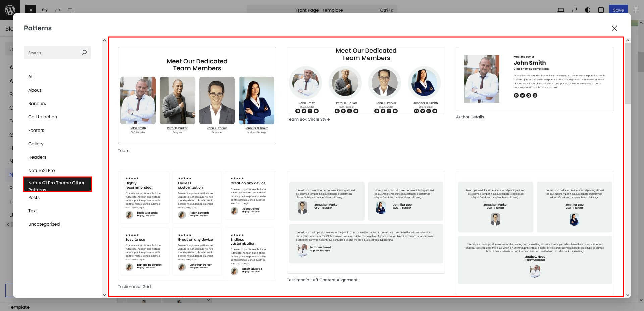The height and width of the screenshot is (311, 644).
Task: Click the redo arrow icon
Action: [x=58, y=10]
